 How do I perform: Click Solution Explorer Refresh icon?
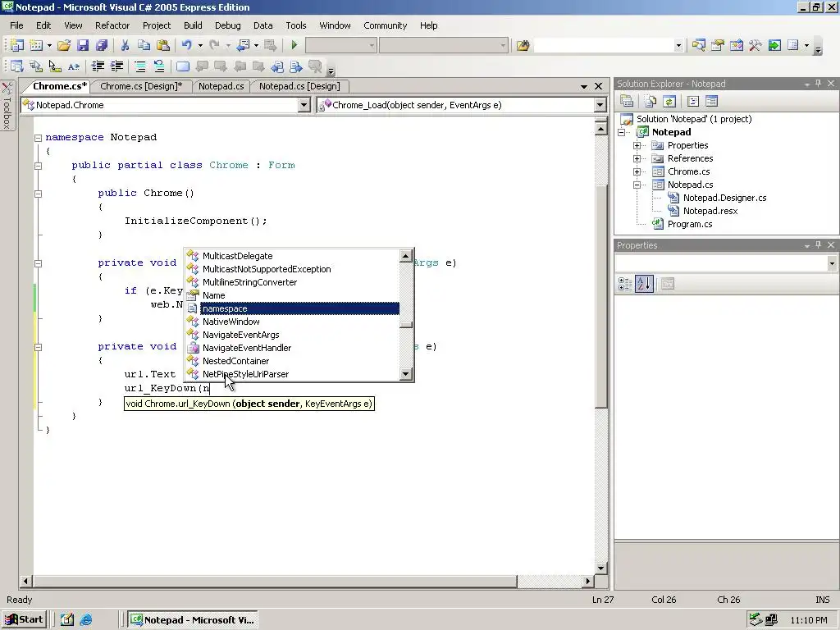[x=669, y=101]
